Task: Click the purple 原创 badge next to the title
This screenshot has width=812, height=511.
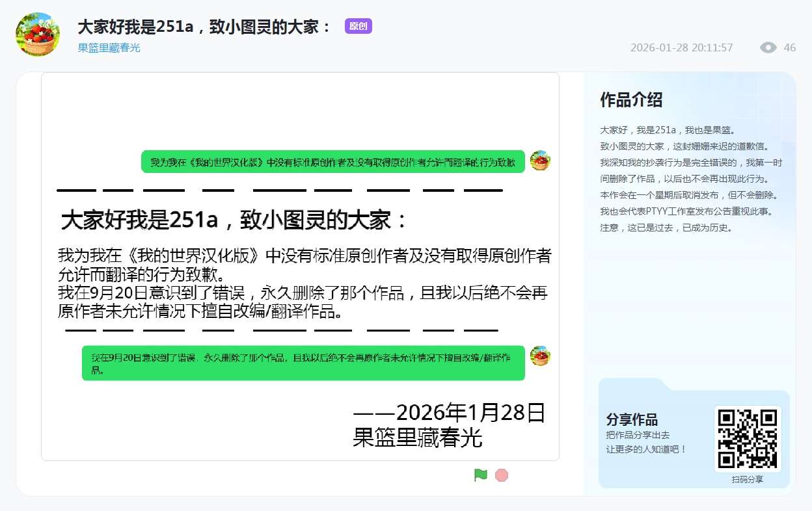Action: click(x=358, y=26)
